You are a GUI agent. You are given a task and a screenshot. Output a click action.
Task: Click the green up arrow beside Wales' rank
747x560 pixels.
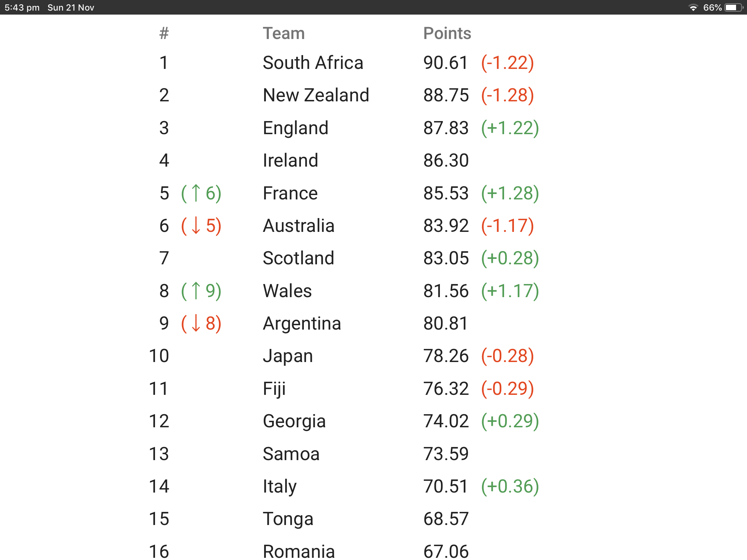196,291
